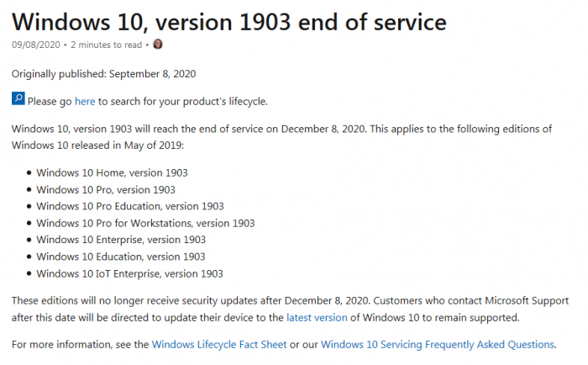This screenshot has width=588, height=365.
Task: Select the "Windows 10 IoT Enterprise" list item
Action: [129, 273]
